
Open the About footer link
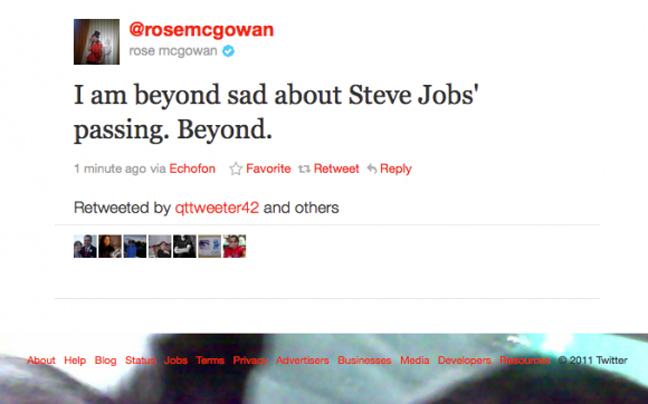(x=41, y=360)
